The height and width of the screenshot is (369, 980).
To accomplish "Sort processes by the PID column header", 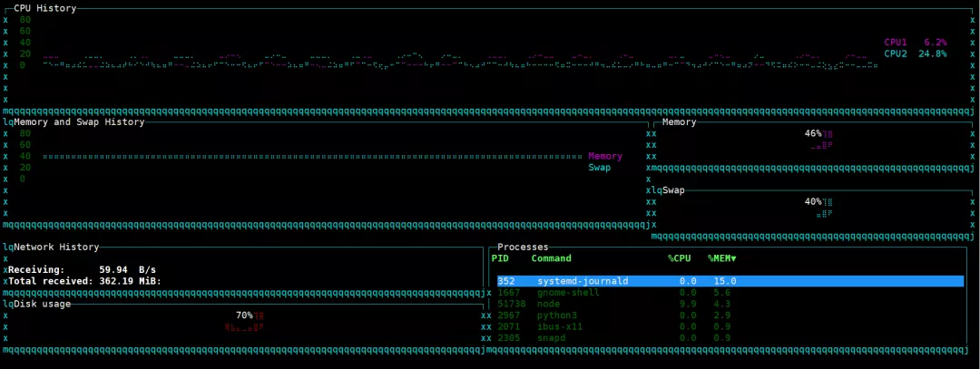I will [x=500, y=257].
